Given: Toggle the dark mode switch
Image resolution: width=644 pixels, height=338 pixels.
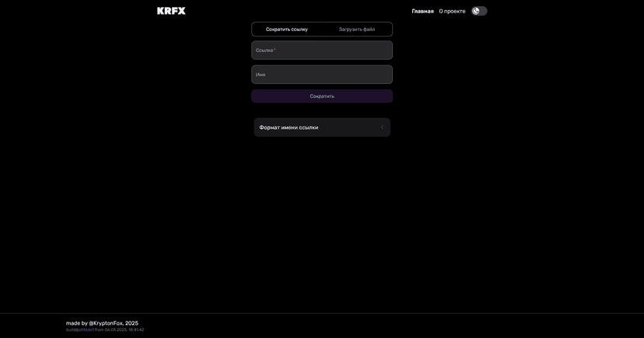Looking at the screenshot, I should [x=479, y=11].
